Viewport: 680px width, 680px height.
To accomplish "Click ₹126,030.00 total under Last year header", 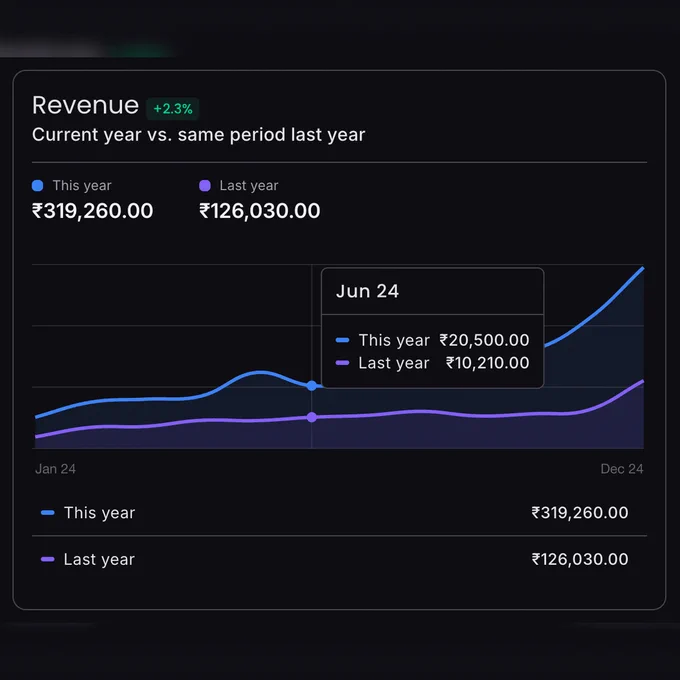I will [260, 211].
